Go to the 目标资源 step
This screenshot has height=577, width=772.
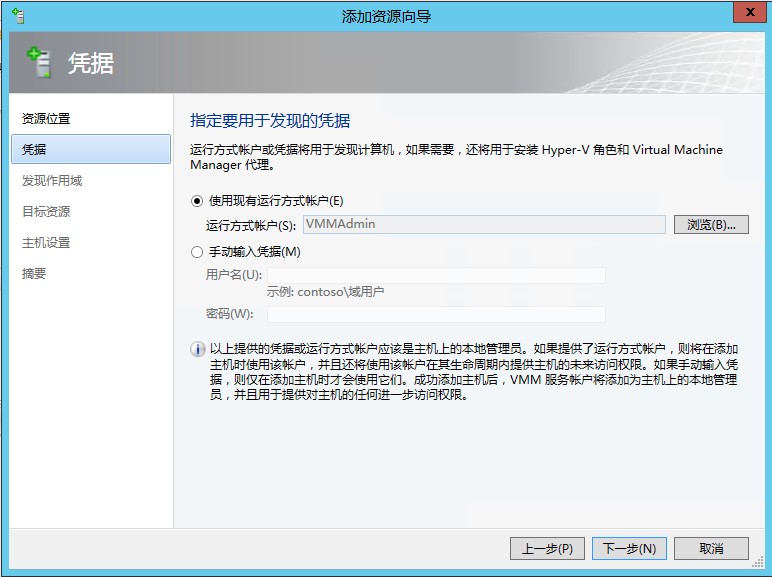(x=46, y=212)
